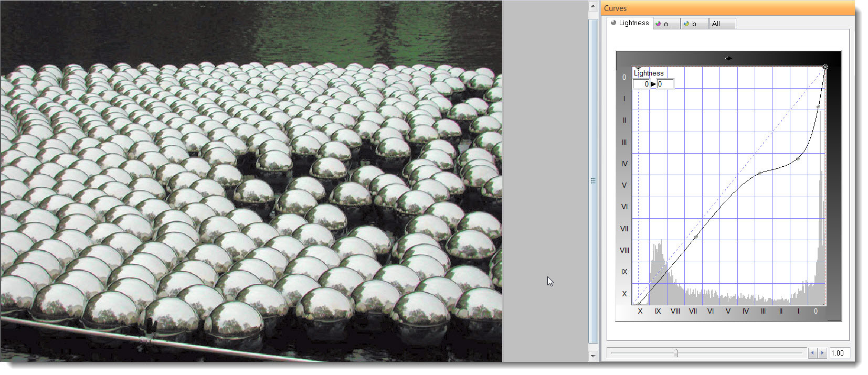Click the 'V' zone label on horizontal axis

pos(728,312)
